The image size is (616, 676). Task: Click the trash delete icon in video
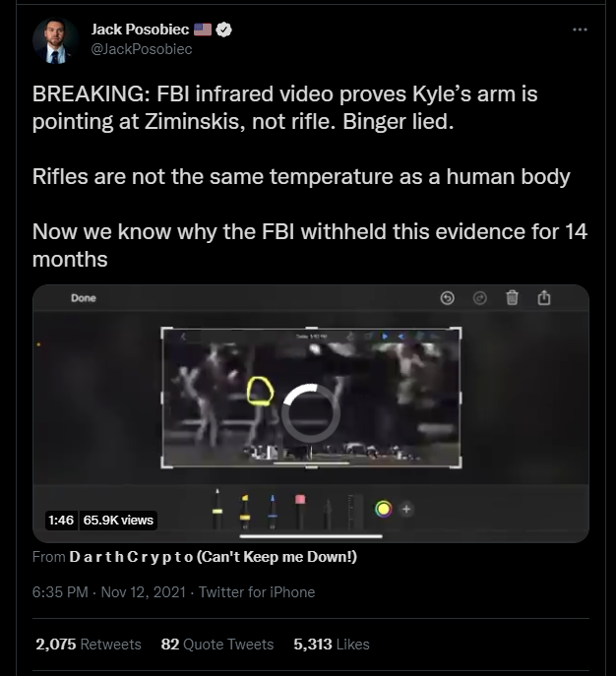pyautogui.click(x=512, y=297)
